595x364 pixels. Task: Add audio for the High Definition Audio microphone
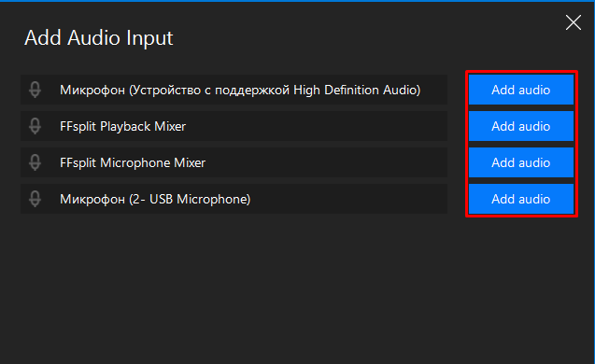tap(520, 90)
